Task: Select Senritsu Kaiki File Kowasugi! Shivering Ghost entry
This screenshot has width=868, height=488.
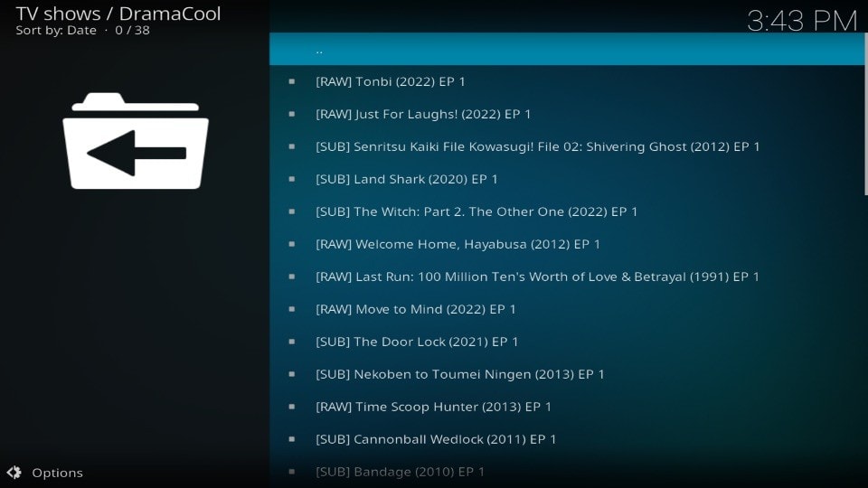Action: click(566, 146)
